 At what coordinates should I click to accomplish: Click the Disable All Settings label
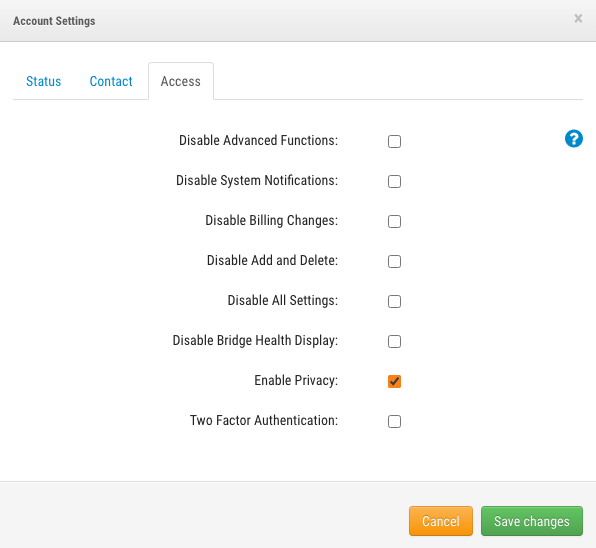pos(282,300)
